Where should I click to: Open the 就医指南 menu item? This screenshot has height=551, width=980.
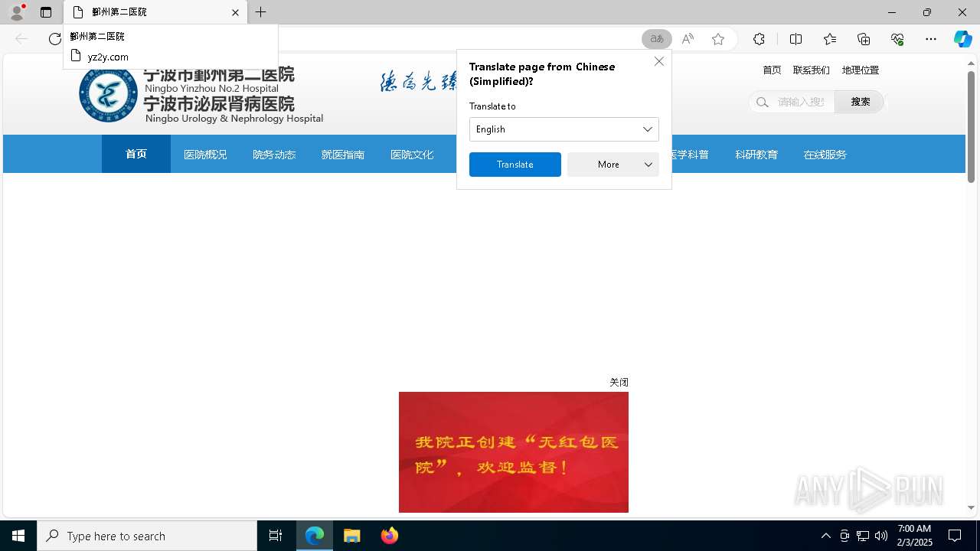(x=343, y=155)
